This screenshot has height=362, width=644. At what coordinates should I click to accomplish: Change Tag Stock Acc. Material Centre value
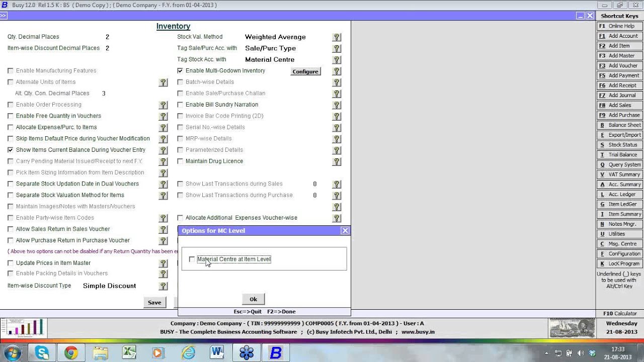point(270,59)
